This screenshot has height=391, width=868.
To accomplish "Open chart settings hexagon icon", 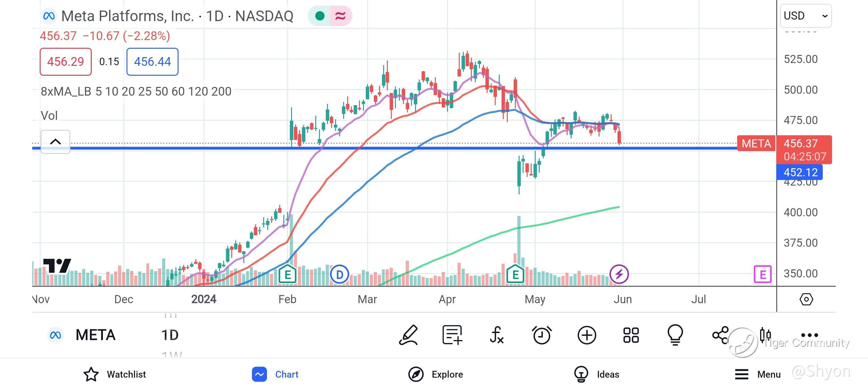I will [806, 299].
